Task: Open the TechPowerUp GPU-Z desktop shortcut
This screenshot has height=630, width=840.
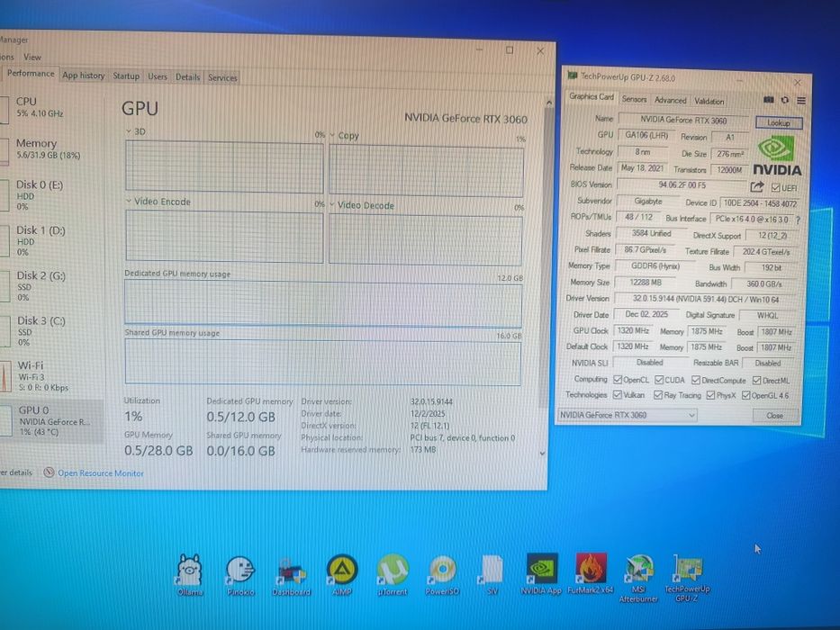Action: (x=687, y=578)
